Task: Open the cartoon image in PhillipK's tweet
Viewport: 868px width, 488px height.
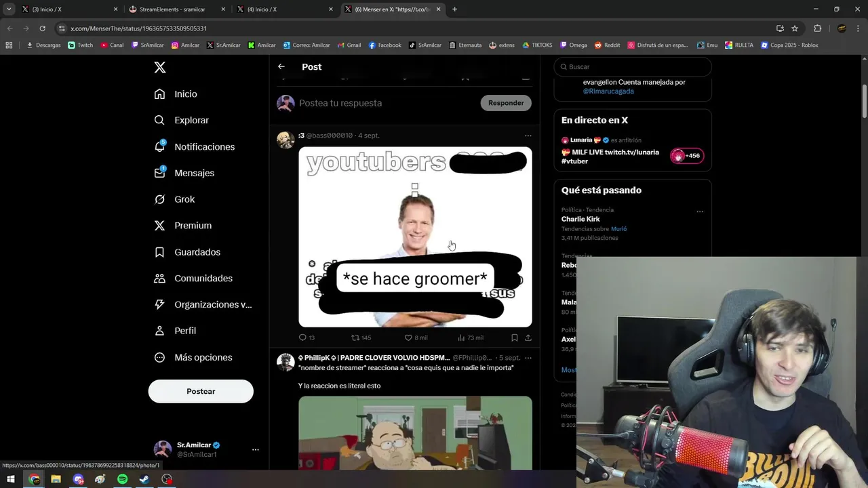Action: pos(415,432)
